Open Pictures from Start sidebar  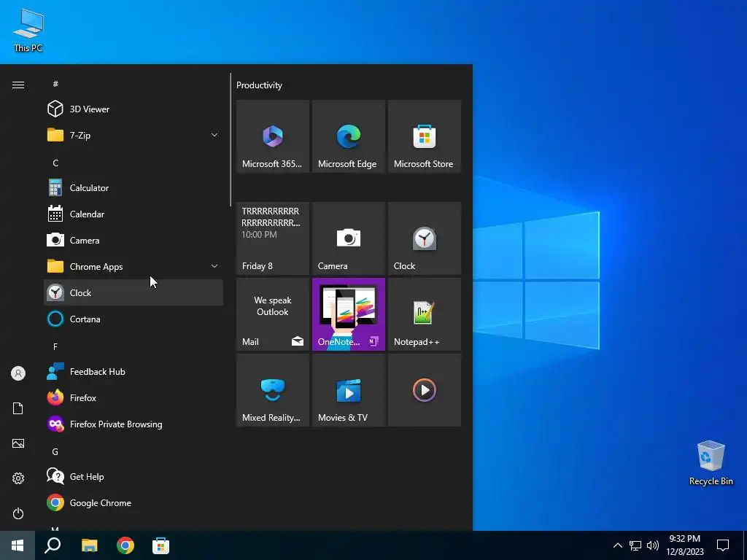click(18, 443)
